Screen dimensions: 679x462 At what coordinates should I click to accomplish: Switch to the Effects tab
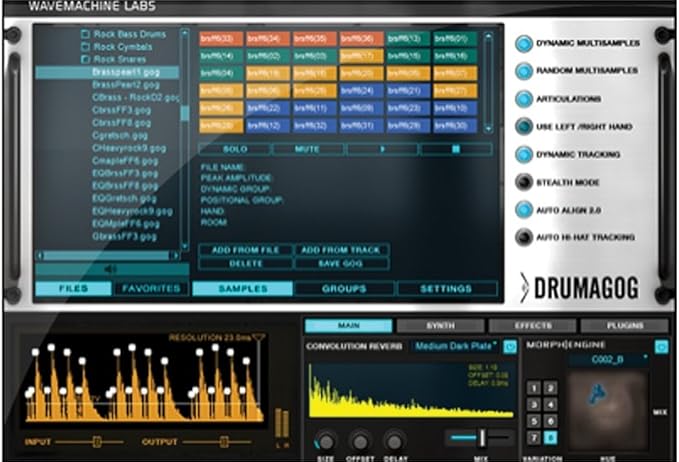(x=532, y=326)
